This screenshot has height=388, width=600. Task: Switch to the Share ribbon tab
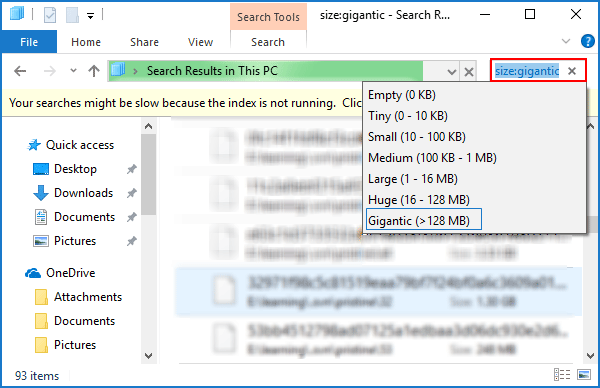144,42
